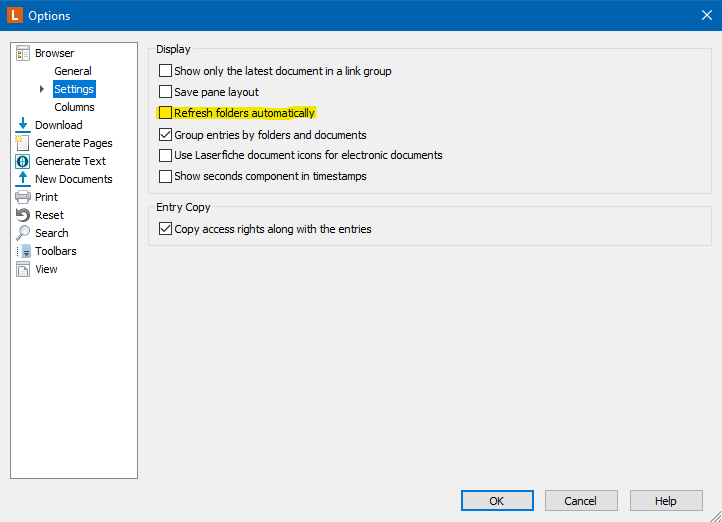
Task: Click the Generate Text globe icon
Action: pos(23,161)
